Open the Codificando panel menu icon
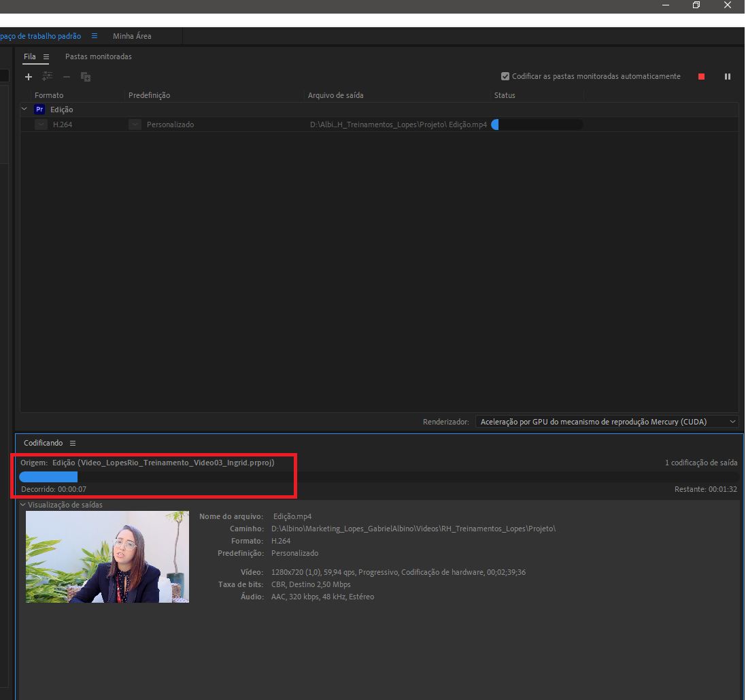Screen dimensions: 746x700 tap(73, 443)
